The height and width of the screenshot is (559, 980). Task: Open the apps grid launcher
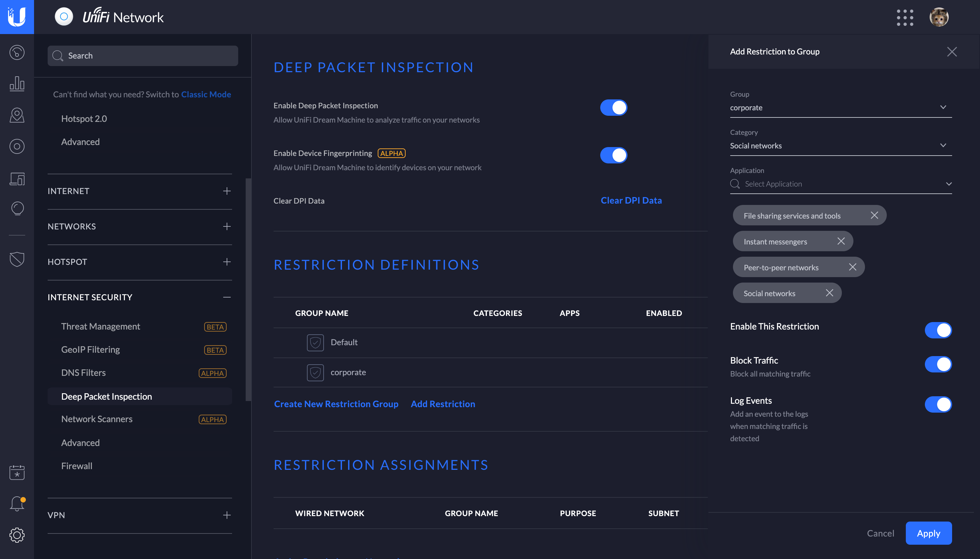pos(905,17)
